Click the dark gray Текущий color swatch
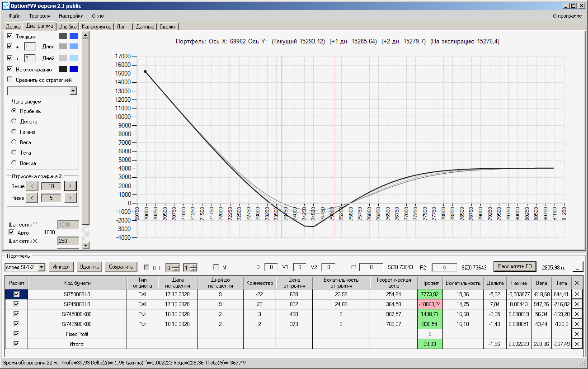Screen dimensions: 588x369 [x=63, y=36]
